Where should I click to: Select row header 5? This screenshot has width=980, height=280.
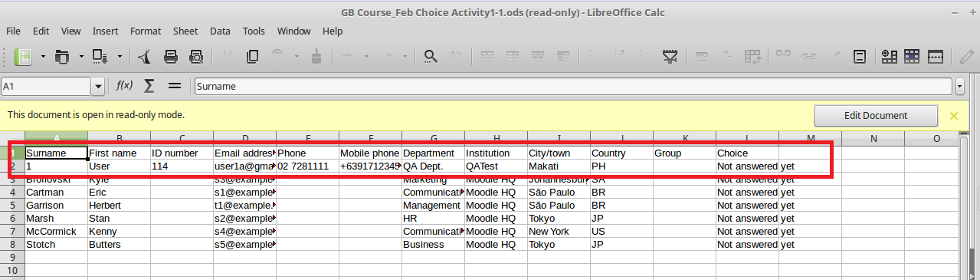(x=12, y=206)
